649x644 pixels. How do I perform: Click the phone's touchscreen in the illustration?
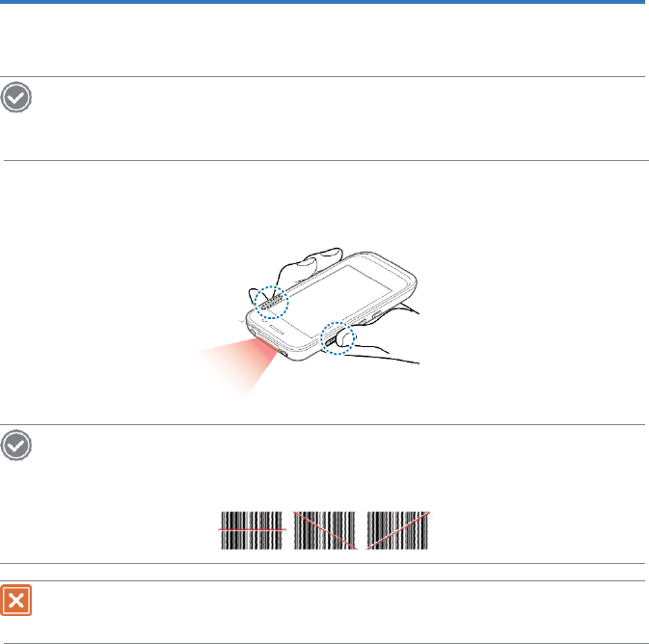[334, 299]
